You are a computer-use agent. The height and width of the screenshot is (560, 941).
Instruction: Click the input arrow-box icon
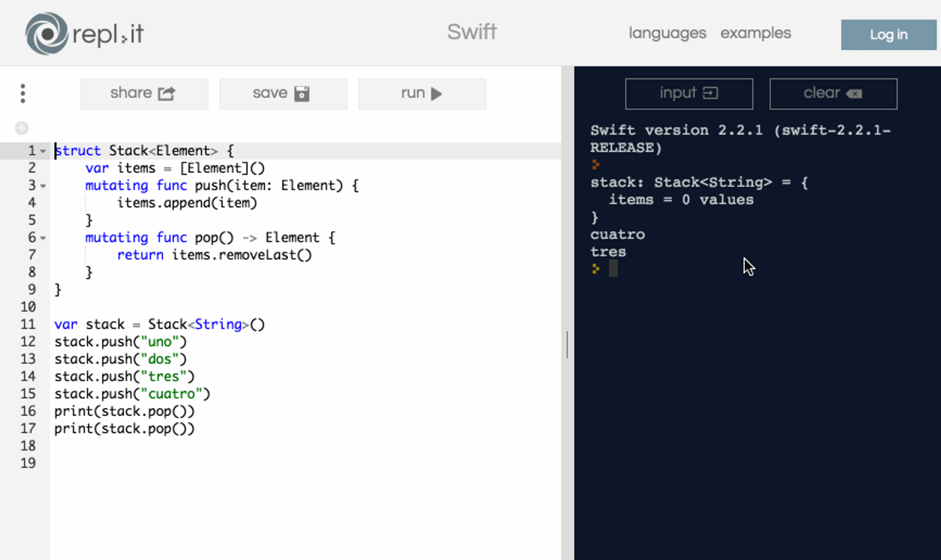point(710,93)
